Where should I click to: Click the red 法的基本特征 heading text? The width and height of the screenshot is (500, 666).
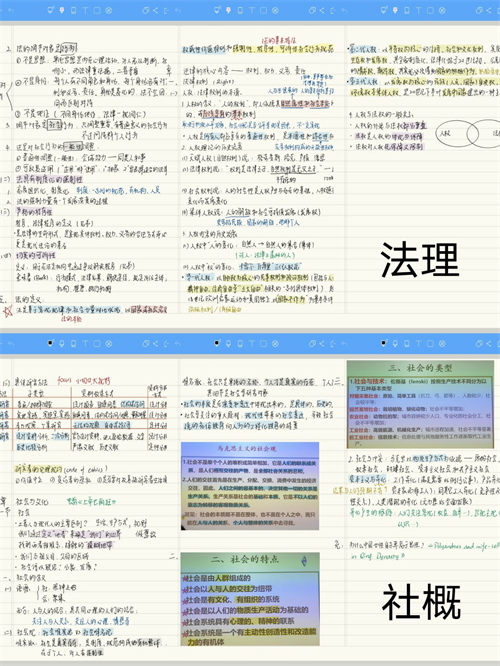[279, 40]
